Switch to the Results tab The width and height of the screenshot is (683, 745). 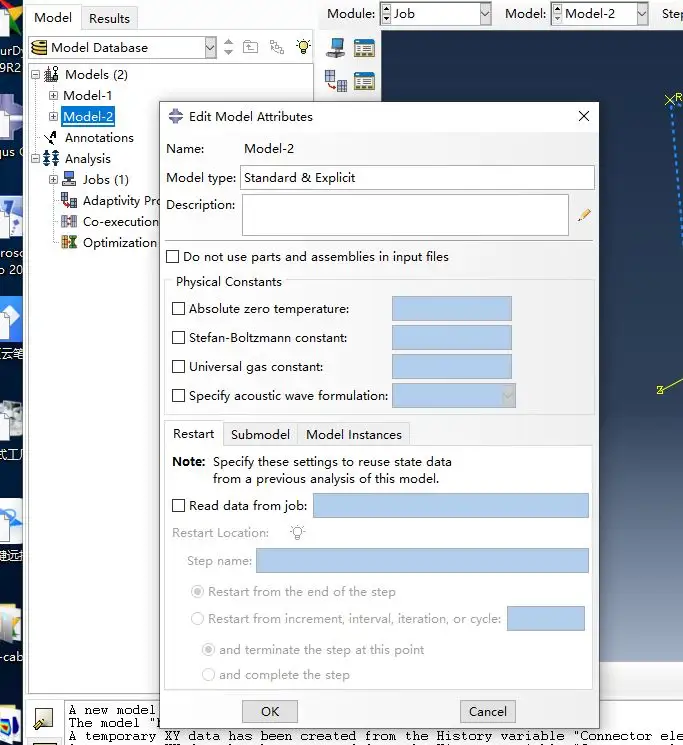pos(109,19)
